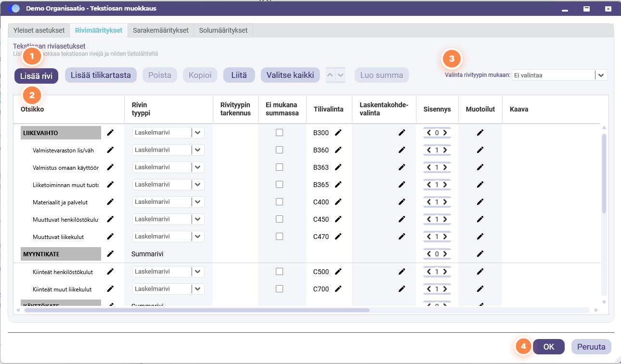Viewport: 621px width, 364px height.
Task: Check 'Ei mukana summassa' for LIIKEVAIHTO row
Action: point(279,133)
